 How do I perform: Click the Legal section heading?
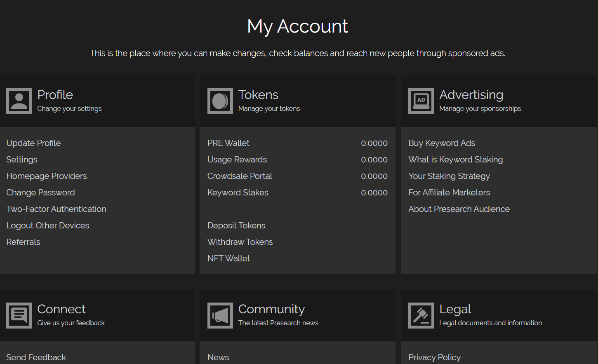455,310
